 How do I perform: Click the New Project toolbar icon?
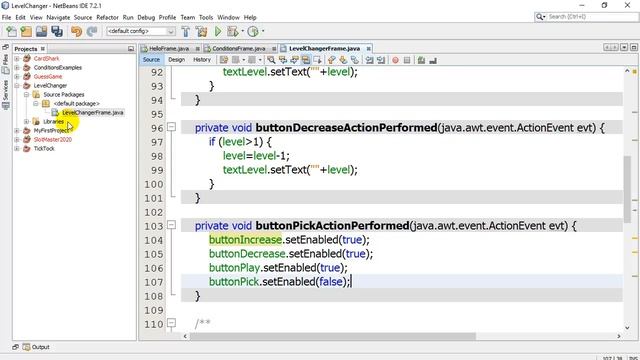pos(26,31)
